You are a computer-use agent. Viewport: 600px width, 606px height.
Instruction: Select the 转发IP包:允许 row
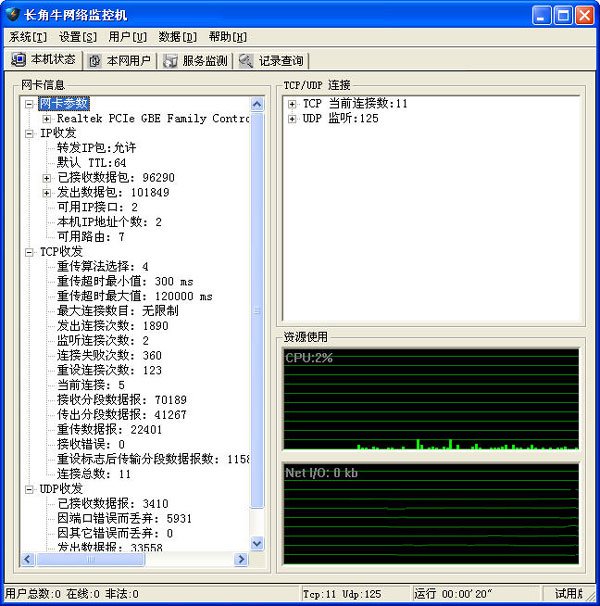pos(96,148)
